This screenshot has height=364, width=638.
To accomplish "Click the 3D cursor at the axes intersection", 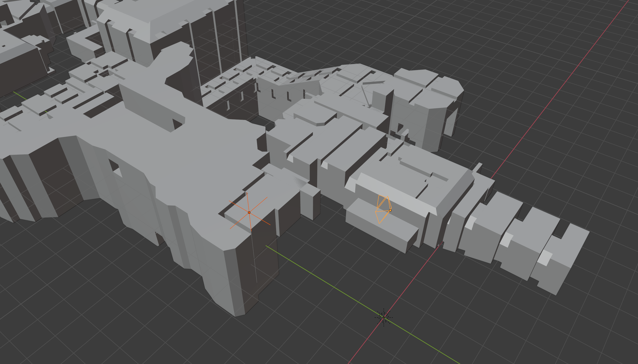I will coord(384,317).
